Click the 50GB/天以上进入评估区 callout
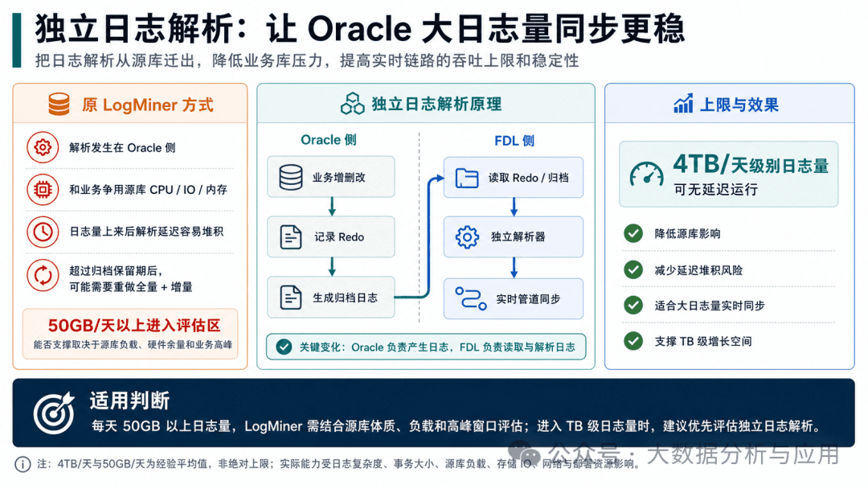Viewport: 868px width, 489px height. pyautogui.click(x=131, y=334)
